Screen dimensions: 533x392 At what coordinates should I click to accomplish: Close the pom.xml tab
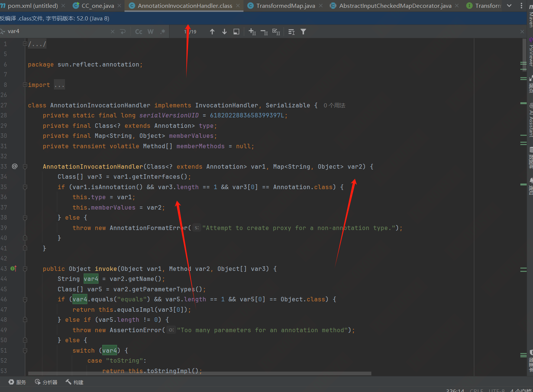[63, 6]
